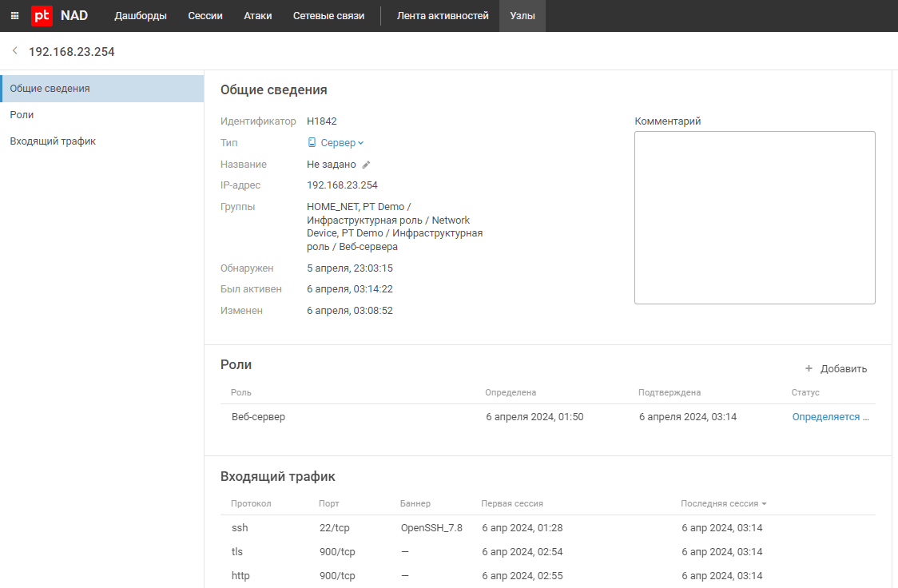Viewport: 898px width, 588px height.
Task: Select Общие сведения in the sidebar
Action: tap(50, 89)
